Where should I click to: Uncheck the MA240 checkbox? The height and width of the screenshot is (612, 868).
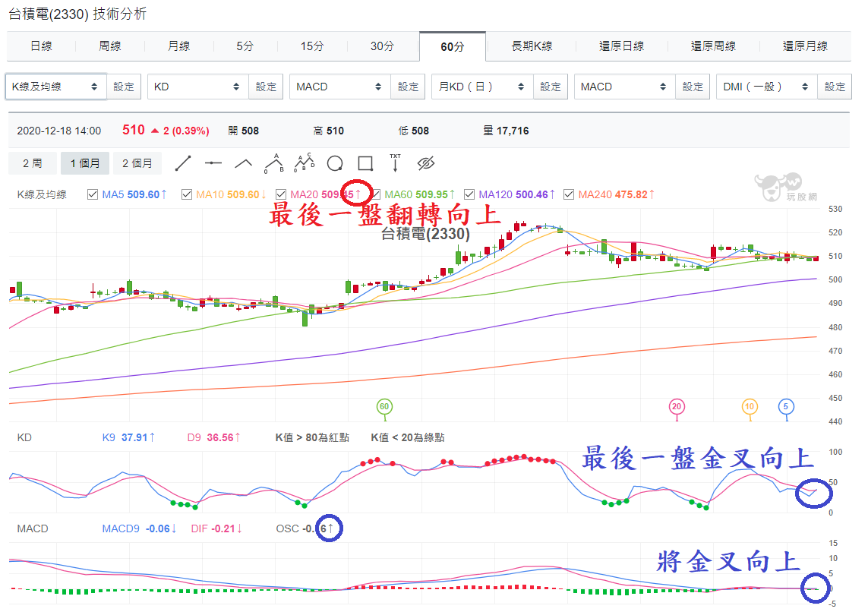point(569,194)
